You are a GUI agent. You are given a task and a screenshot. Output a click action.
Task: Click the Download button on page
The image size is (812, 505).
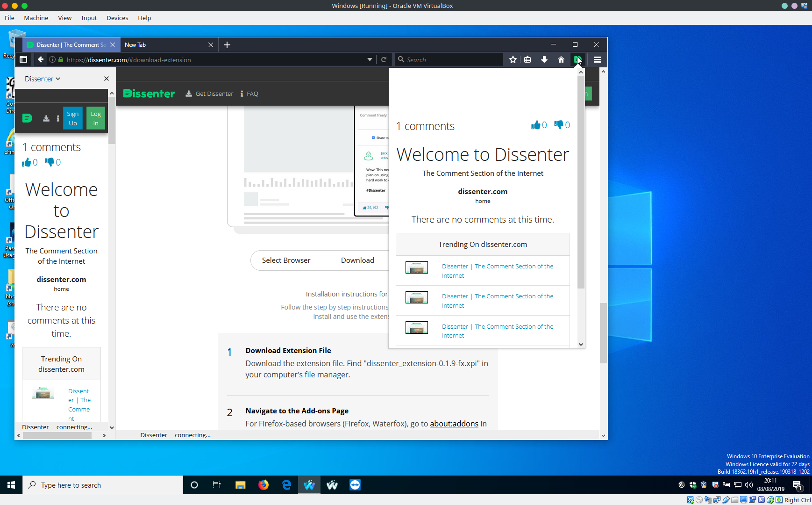pos(357,260)
